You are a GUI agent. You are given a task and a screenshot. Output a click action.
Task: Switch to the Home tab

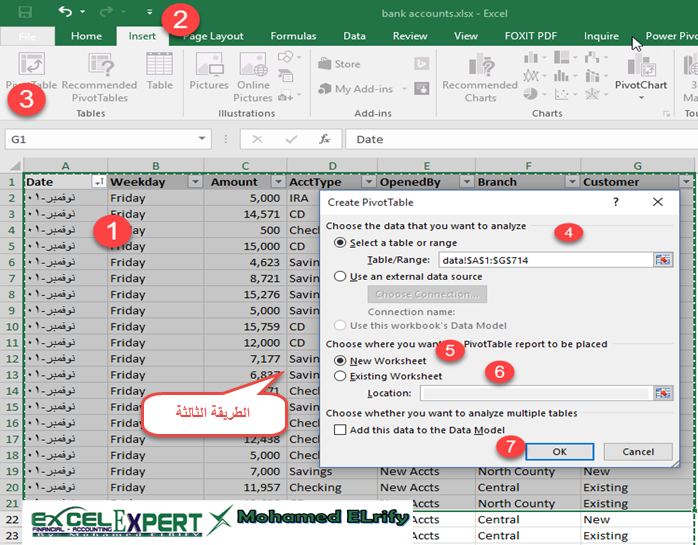click(x=86, y=36)
